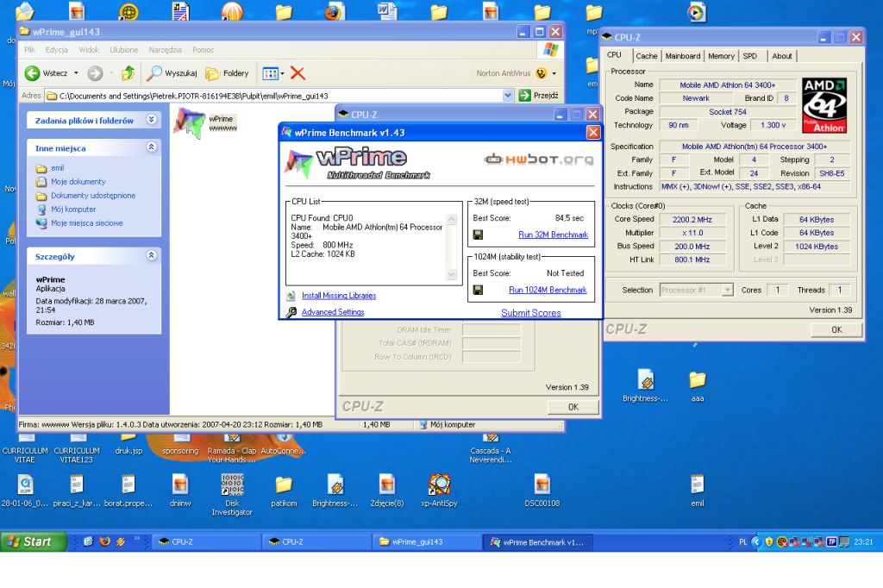Click the Wstecz back arrow icon
The image size is (883, 588).
pos(33,73)
